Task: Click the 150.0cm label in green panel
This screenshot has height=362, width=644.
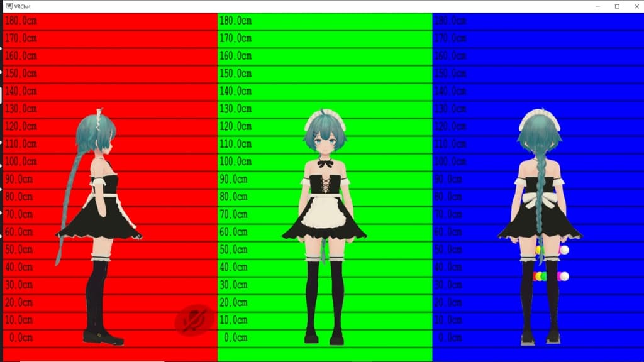Action: click(235, 74)
